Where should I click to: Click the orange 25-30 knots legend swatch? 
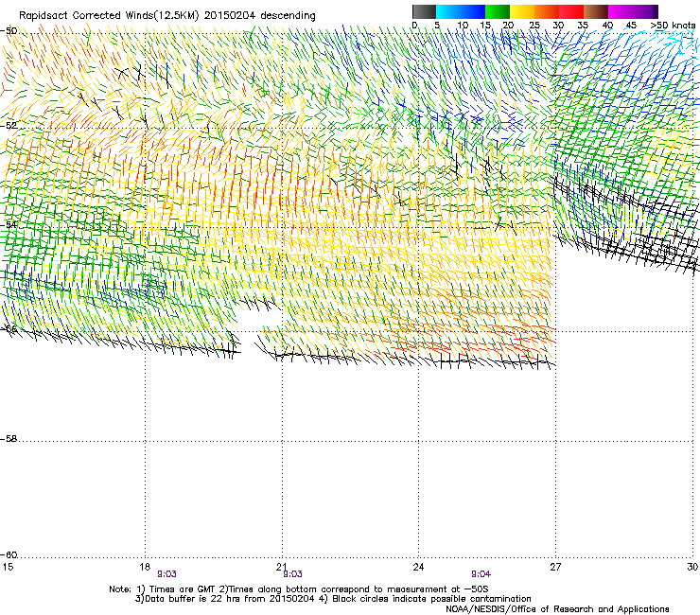(547, 11)
